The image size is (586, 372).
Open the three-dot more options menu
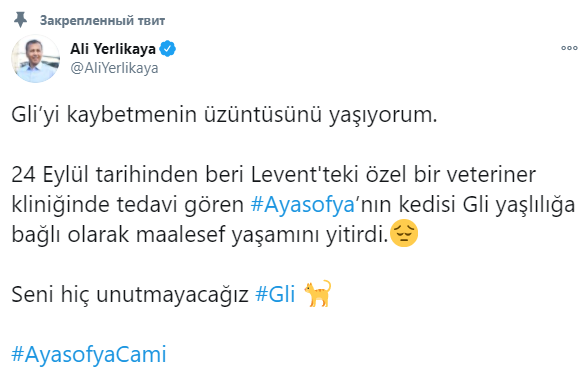pyautogui.click(x=569, y=48)
